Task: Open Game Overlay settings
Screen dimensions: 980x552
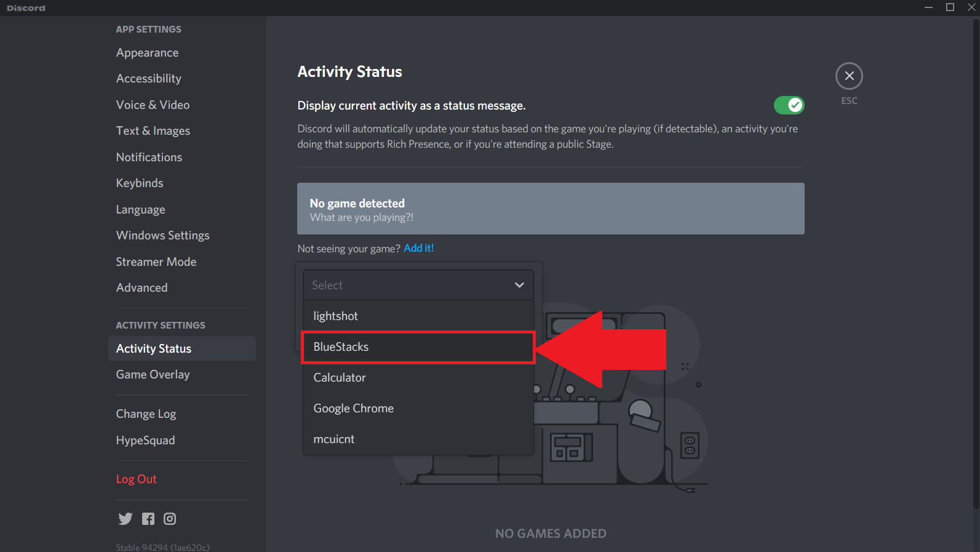Action: click(x=153, y=375)
